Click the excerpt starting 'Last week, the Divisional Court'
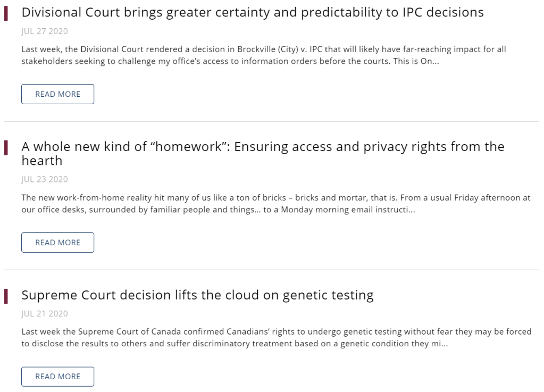 (263, 49)
